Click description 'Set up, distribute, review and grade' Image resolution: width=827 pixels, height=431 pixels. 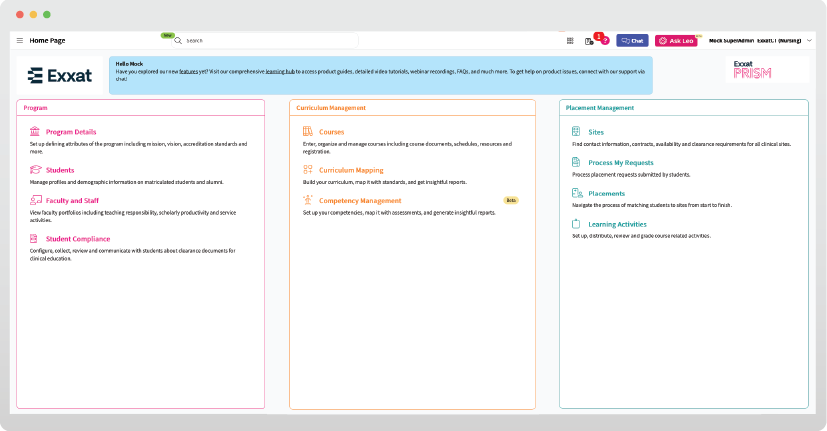pos(641,236)
